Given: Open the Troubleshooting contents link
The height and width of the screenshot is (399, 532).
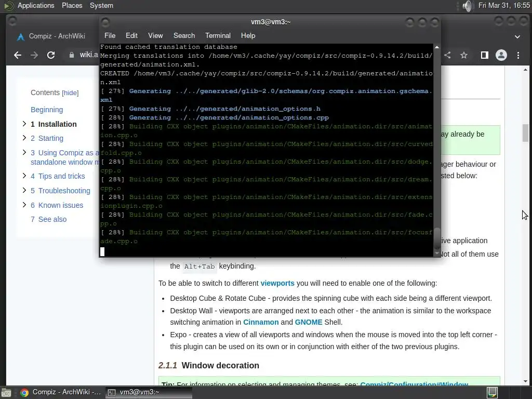Looking at the screenshot, I should [x=60, y=191].
